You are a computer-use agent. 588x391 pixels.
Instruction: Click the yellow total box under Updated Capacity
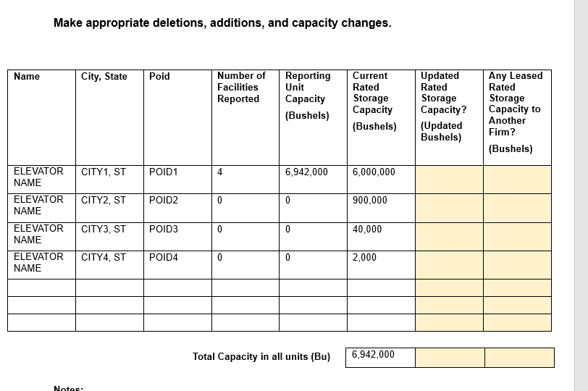(x=450, y=357)
